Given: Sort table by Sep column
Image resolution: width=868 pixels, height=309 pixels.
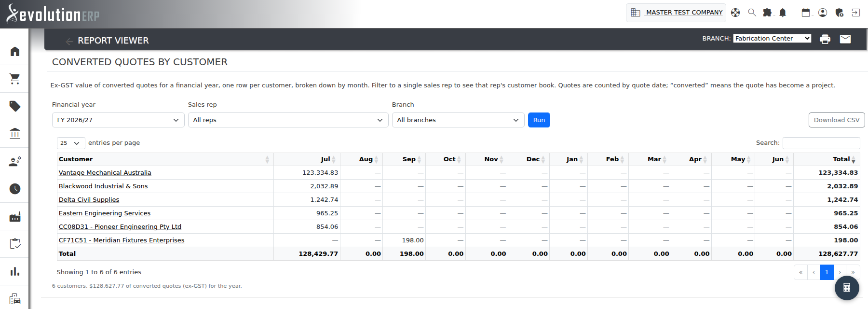Looking at the screenshot, I should pyautogui.click(x=404, y=159).
